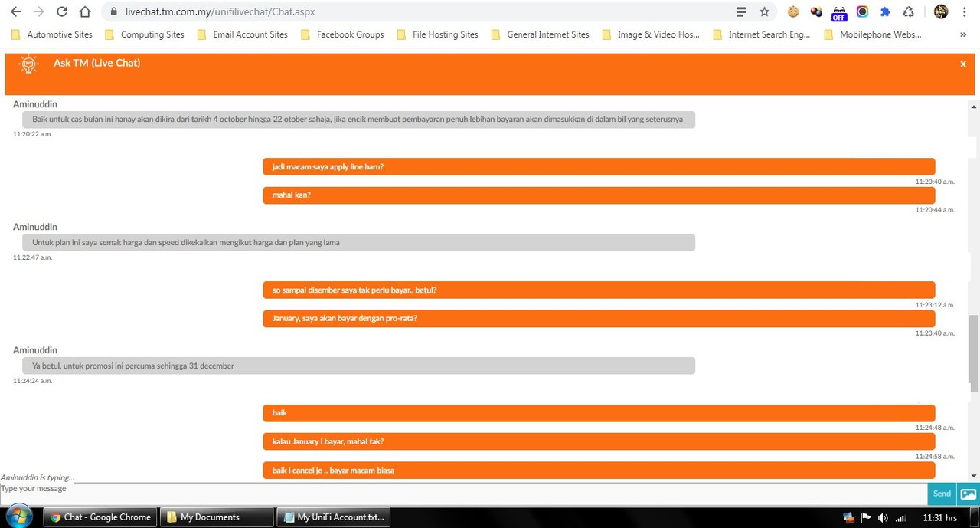The height and width of the screenshot is (528, 980).
Task: Open the browser home page
Action: click(85, 11)
